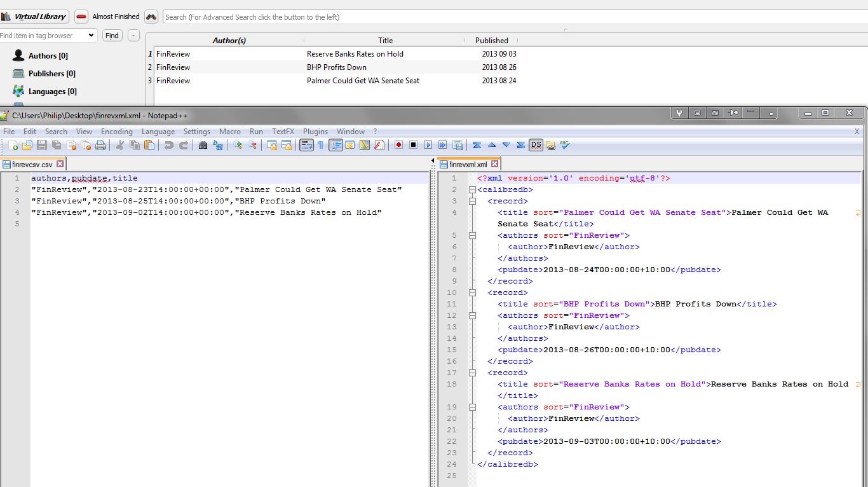Click the Virtual Library button
This screenshot has height=487, width=868.
(35, 17)
